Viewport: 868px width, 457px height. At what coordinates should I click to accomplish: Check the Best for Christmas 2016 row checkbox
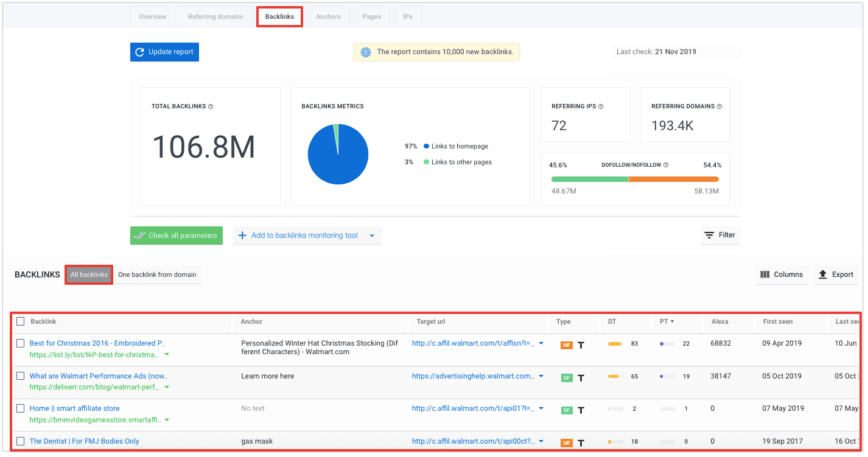click(x=21, y=343)
